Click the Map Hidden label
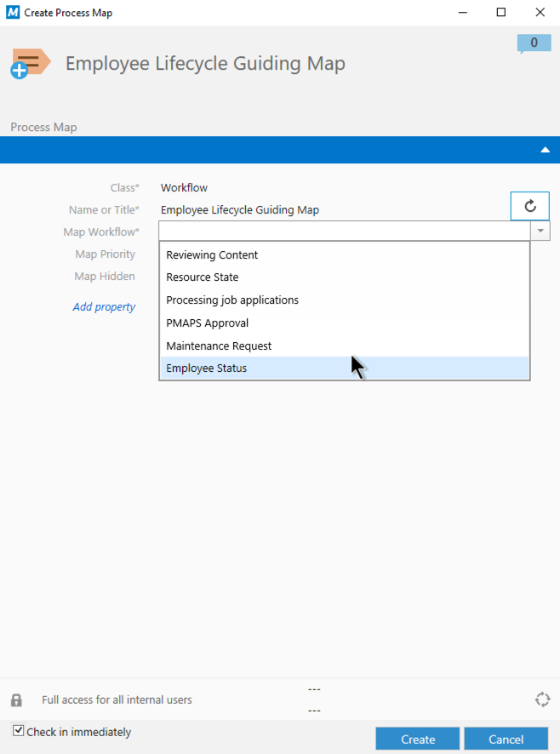The height and width of the screenshot is (754, 560). coord(105,276)
